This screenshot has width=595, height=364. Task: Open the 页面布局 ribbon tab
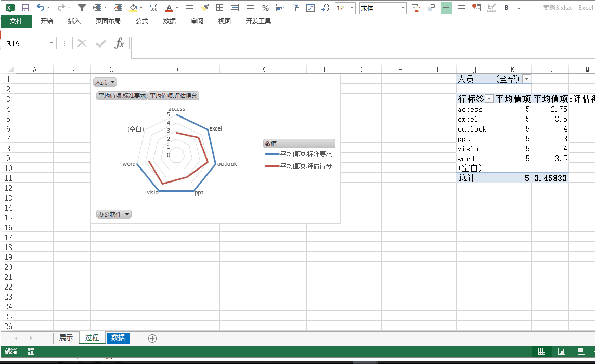click(x=108, y=21)
